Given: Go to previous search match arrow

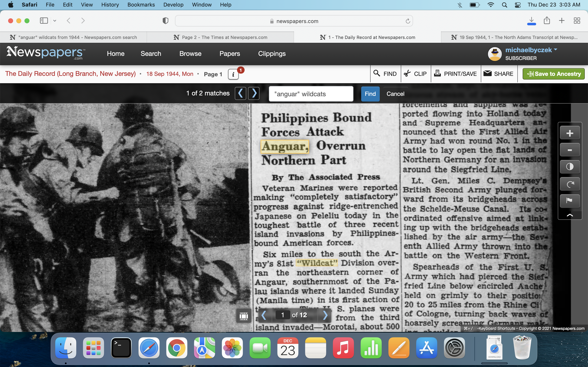Looking at the screenshot, I should tap(240, 93).
